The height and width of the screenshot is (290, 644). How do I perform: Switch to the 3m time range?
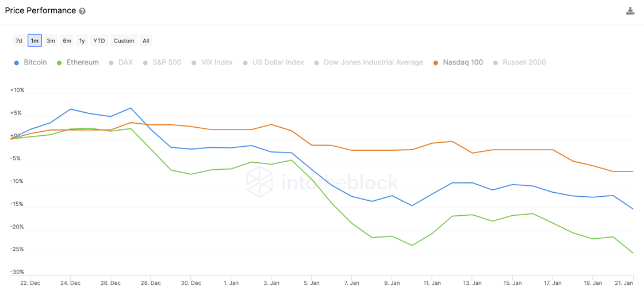click(51, 41)
